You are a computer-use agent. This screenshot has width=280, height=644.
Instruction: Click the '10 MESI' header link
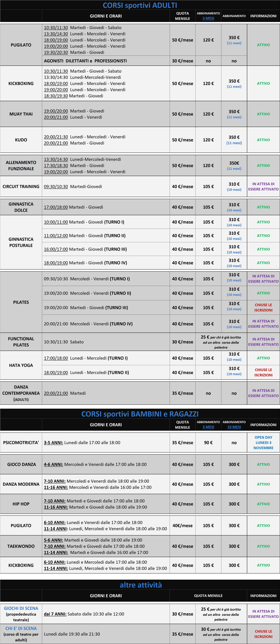pos(234,427)
